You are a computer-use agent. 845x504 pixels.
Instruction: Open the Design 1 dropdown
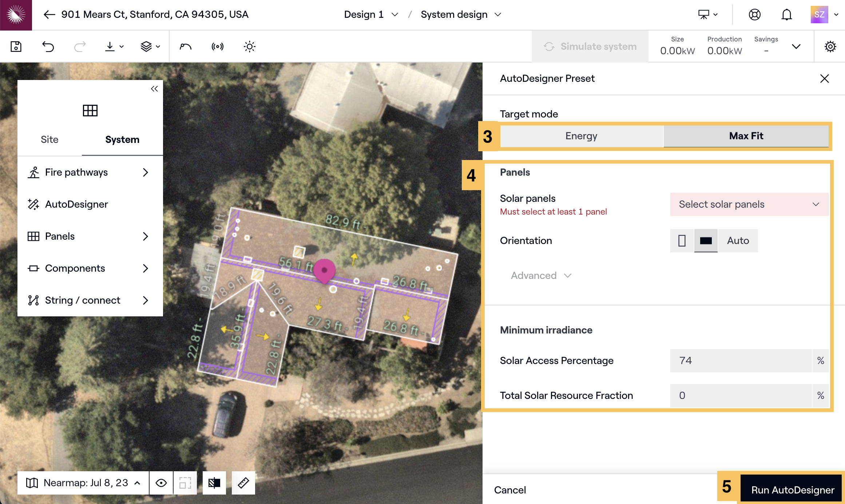tap(371, 15)
